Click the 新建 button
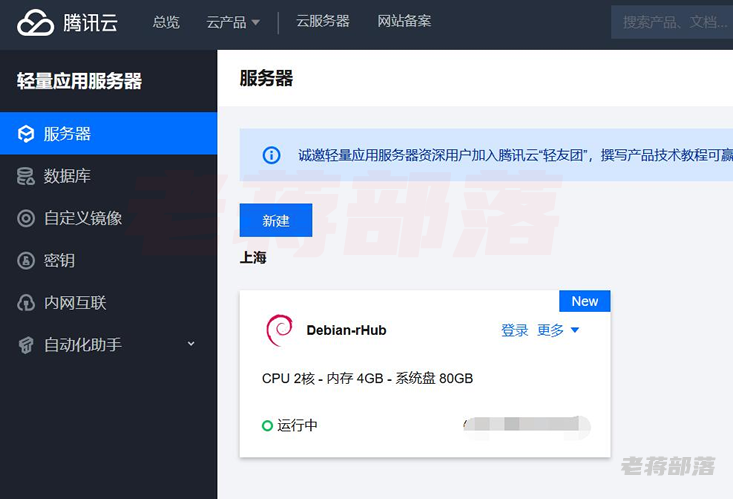 point(276,220)
